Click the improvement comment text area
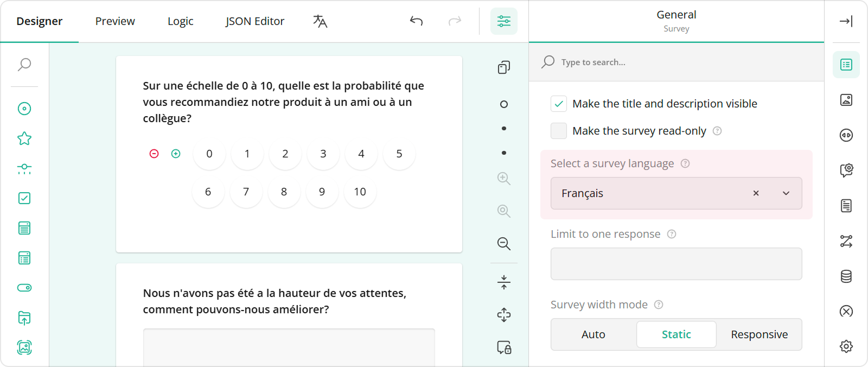 point(289,347)
